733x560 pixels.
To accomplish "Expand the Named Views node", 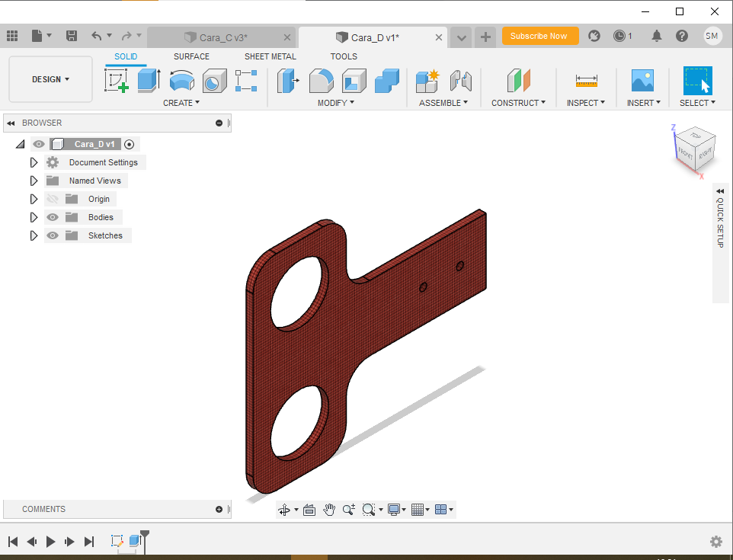I will click(x=34, y=181).
